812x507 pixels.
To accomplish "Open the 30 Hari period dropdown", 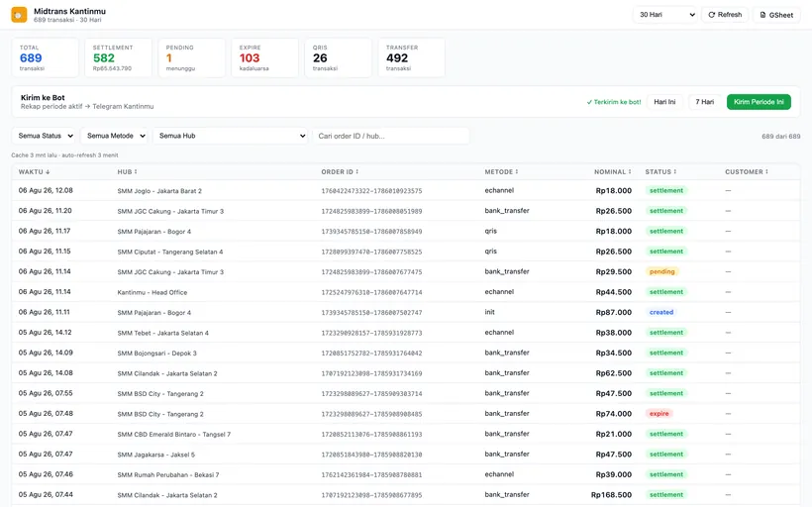I will pos(666,15).
